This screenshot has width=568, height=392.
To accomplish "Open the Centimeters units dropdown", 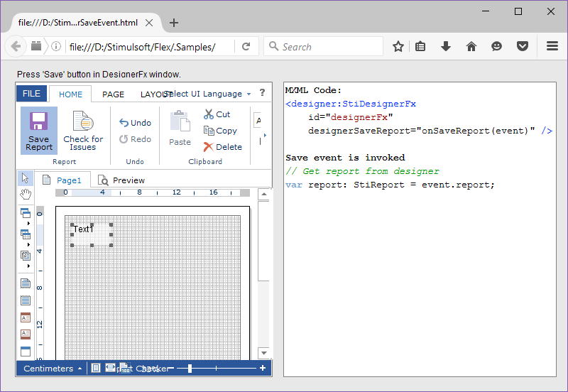I will pyautogui.click(x=53, y=369).
